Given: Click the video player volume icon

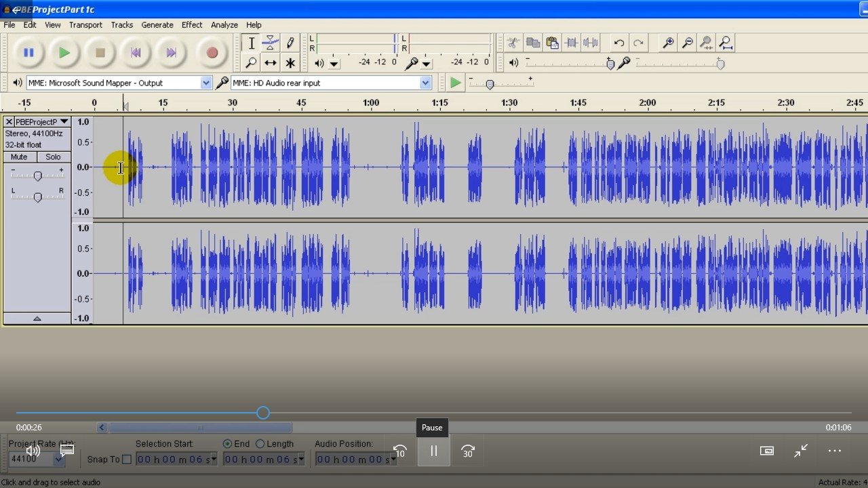Looking at the screenshot, I should click(x=33, y=451).
